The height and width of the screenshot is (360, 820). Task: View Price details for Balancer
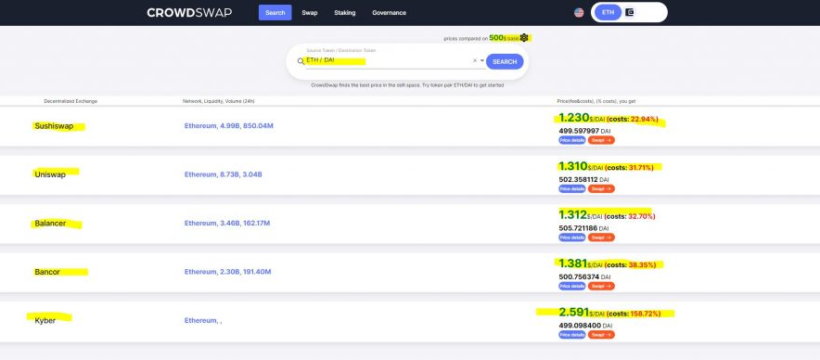pos(572,238)
